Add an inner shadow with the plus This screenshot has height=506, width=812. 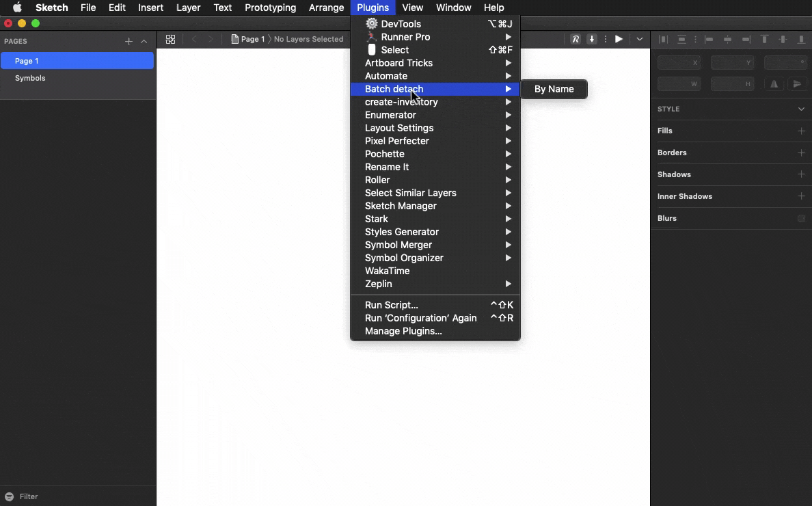coord(801,196)
